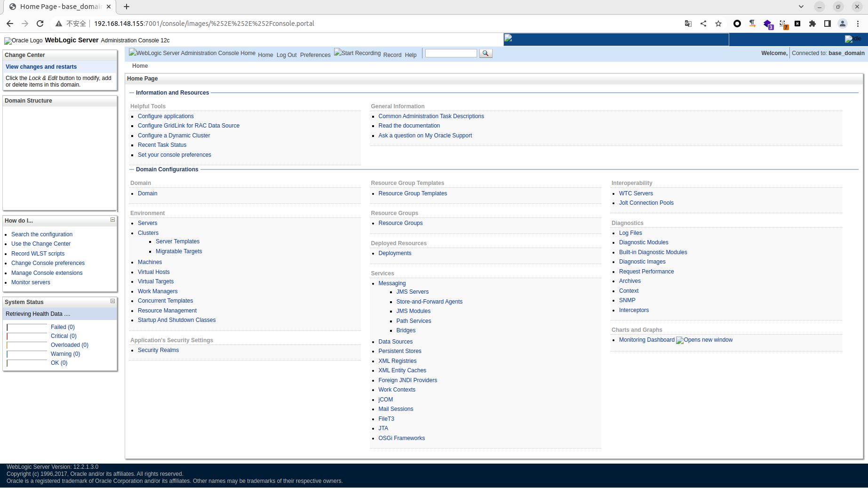Open Configure GridLink for RAC Data Source
This screenshot has height=489, width=868.
click(x=189, y=126)
